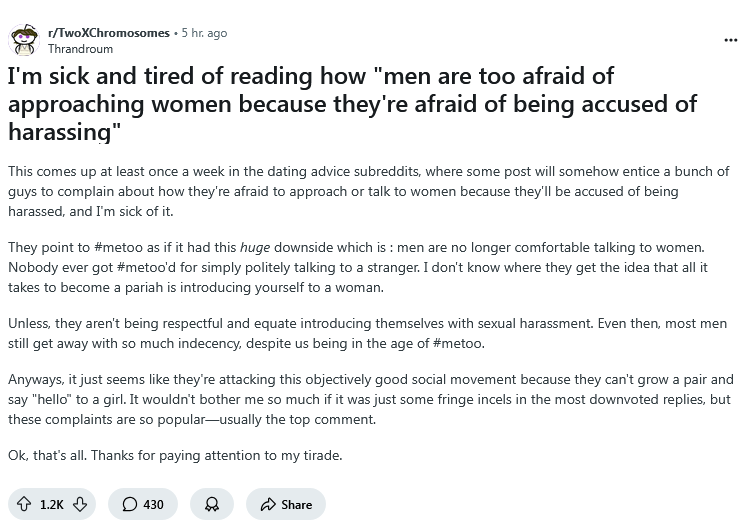Upvote the post with the up arrow
Image resolution: width=748 pixels, height=528 pixels.
pyautogui.click(x=24, y=504)
